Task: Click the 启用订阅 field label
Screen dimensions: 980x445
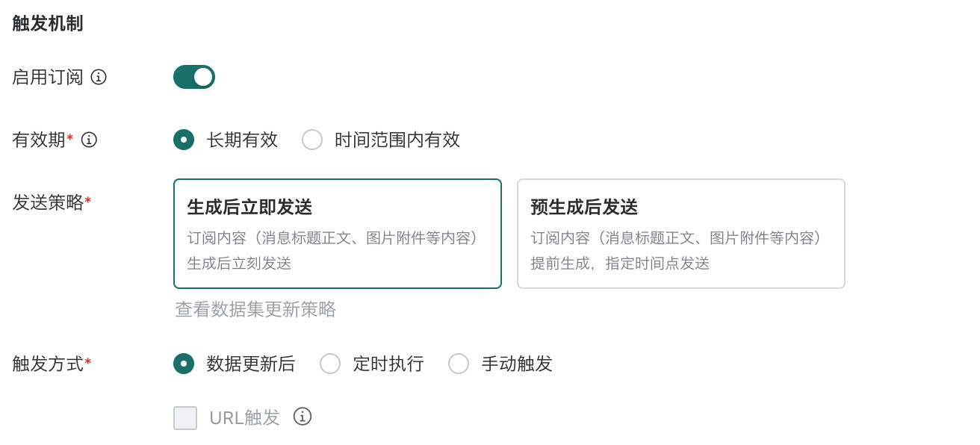Action: 48,77
